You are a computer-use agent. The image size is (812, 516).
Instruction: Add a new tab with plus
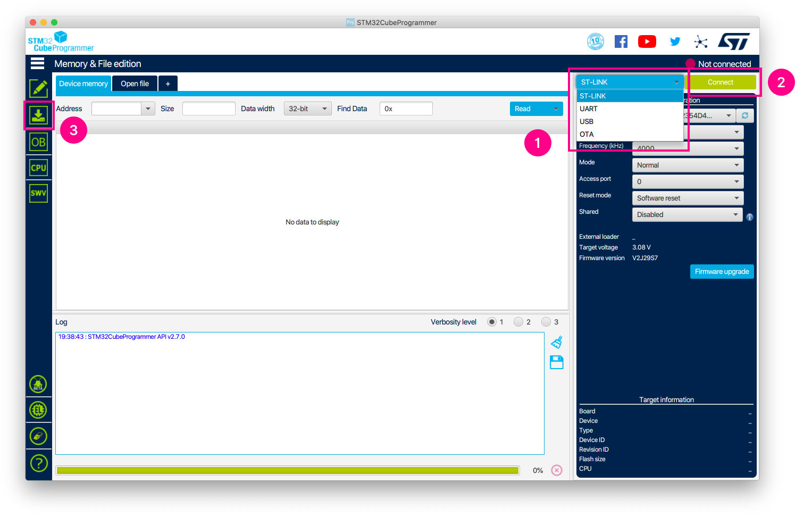click(x=168, y=84)
